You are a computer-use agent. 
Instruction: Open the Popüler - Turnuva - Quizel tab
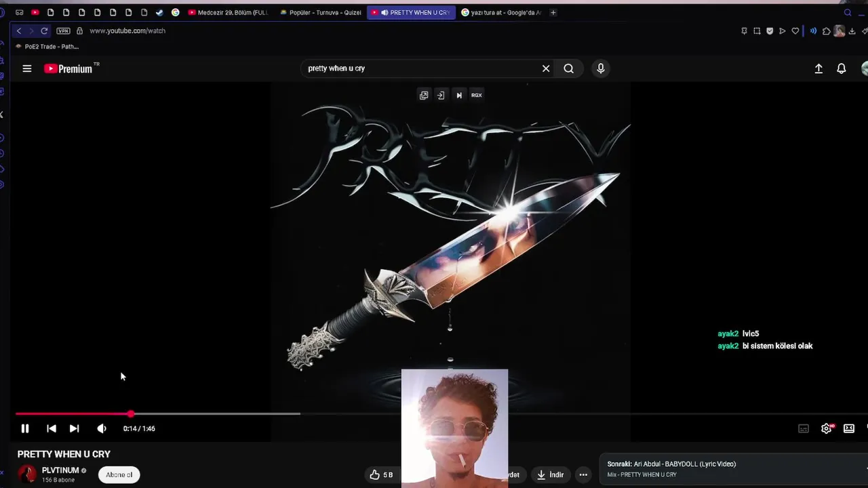pyautogui.click(x=319, y=12)
